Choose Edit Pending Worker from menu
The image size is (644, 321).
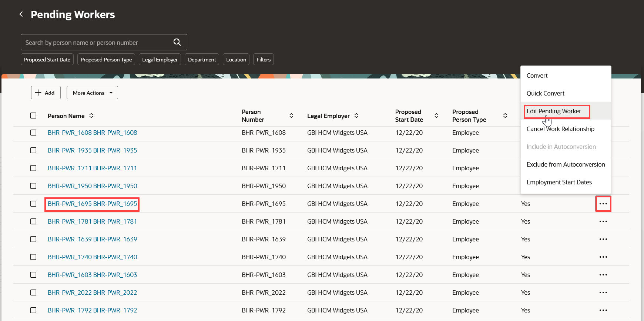554,111
